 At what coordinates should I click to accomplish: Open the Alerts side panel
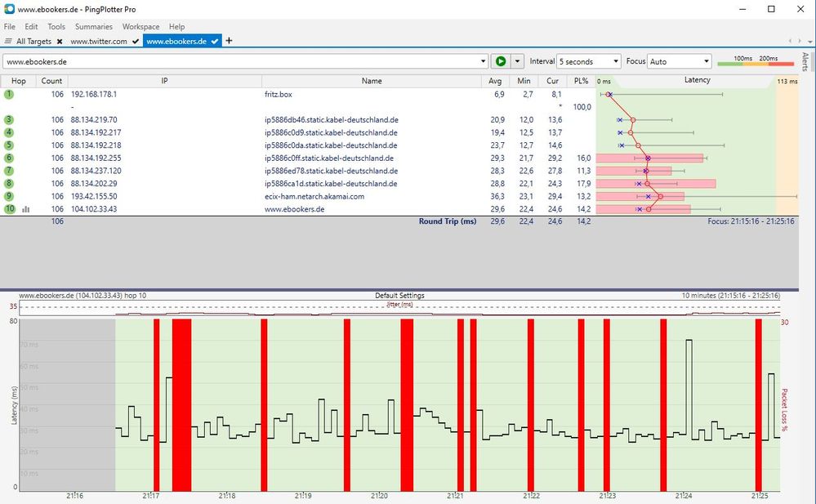point(805,62)
